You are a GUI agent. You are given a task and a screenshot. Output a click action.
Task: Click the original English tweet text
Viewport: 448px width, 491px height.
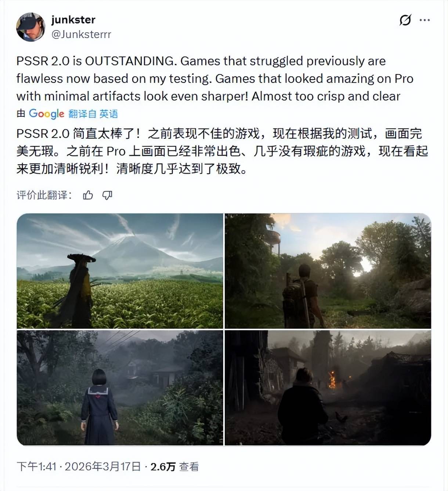click(x=215, y=79)
